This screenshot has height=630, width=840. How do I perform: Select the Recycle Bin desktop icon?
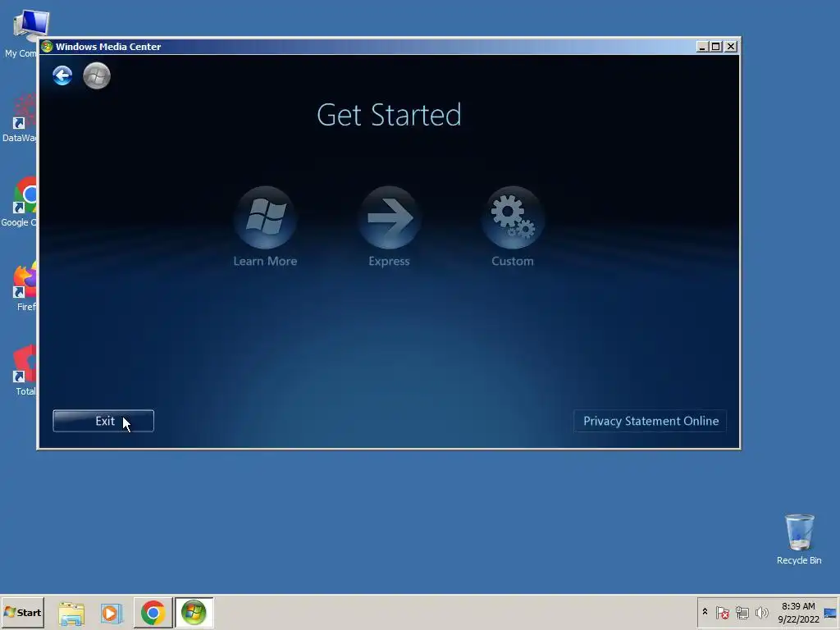click(799, 540)
